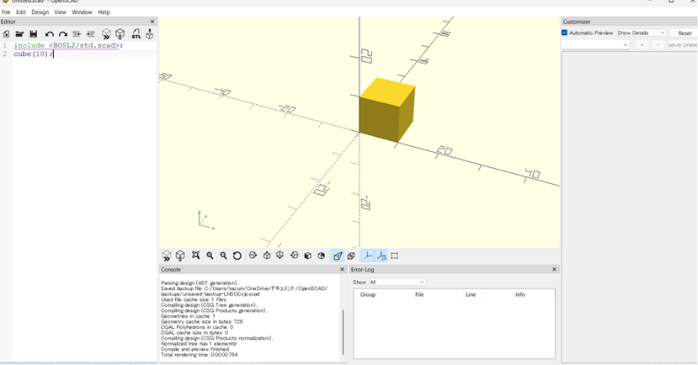Click the Console vertical scrollbar
The width and height of the screenshot is (698, 365).
pyautogui.click(x=343, y=332)
